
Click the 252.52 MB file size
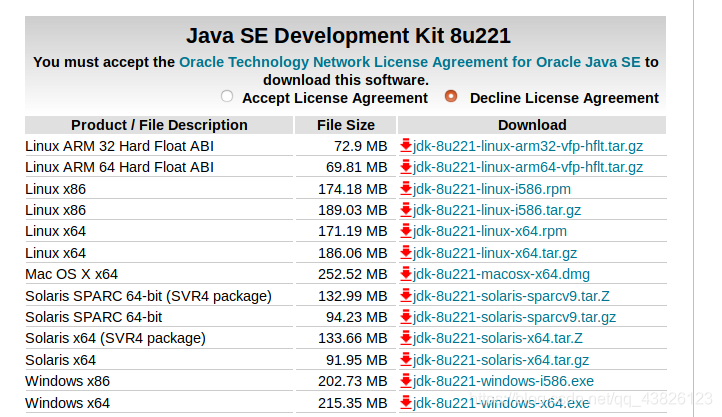353,274
